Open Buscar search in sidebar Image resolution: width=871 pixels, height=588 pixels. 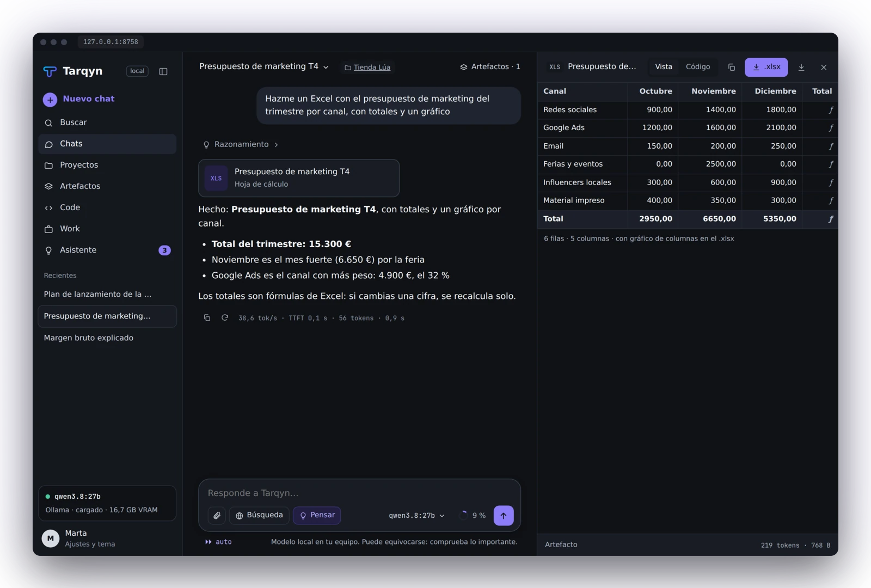pos(107,122)
